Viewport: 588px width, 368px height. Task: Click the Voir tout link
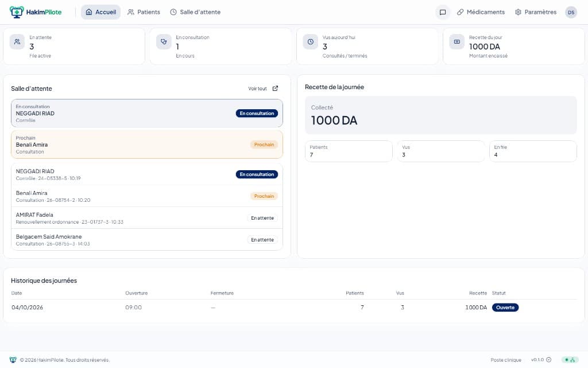click(257, 89)
